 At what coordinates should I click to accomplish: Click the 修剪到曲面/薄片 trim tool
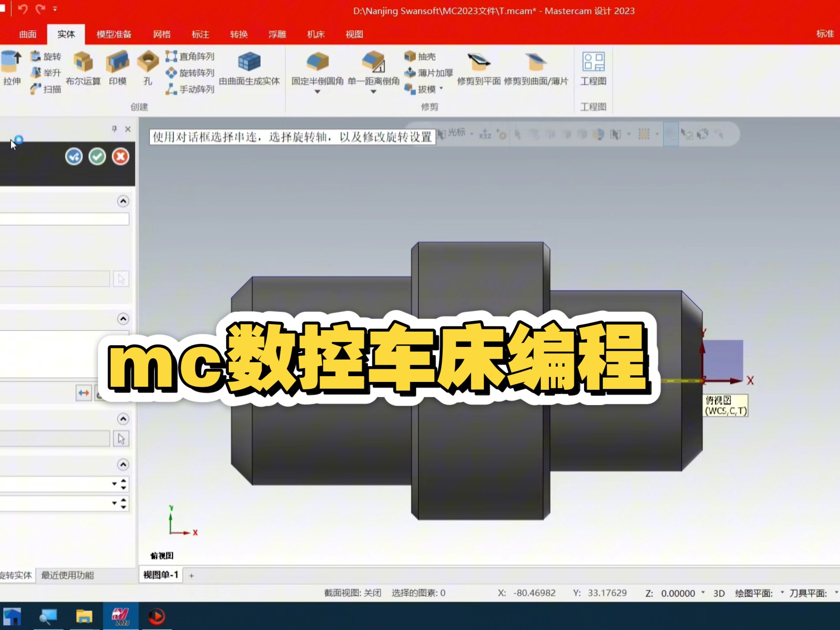[x=536, y=68]
